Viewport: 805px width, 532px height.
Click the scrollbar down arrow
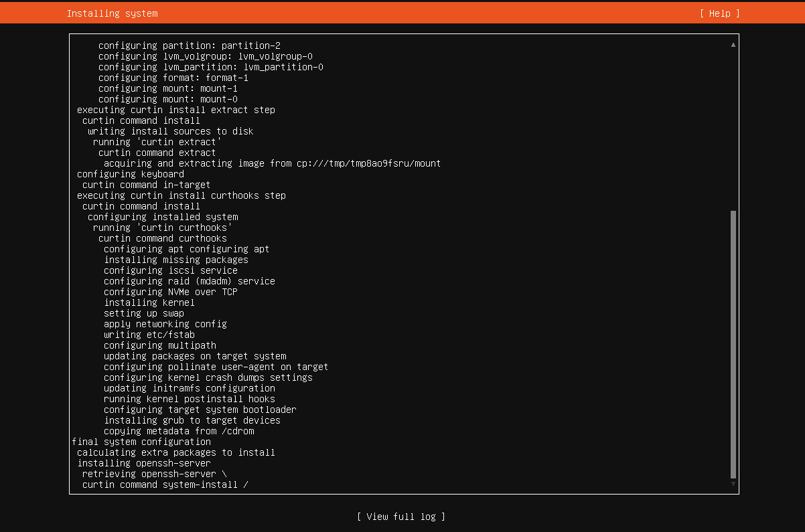733,483
